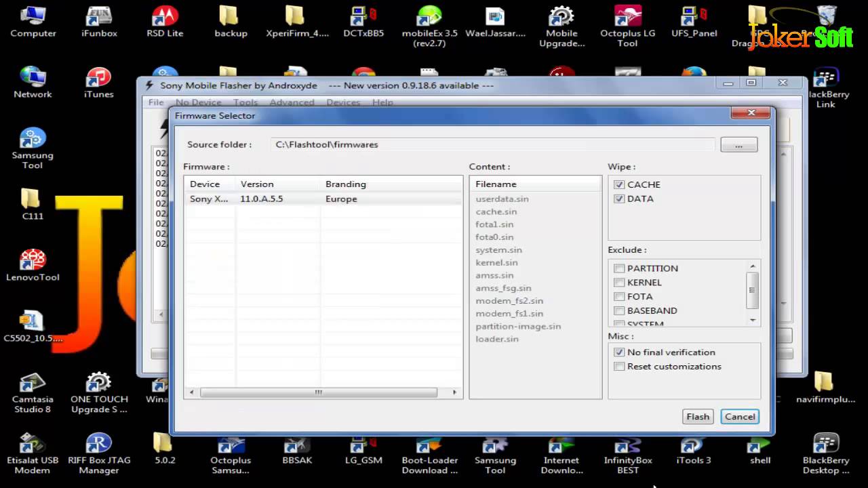Screen dimensions: 868x488
Task: Launch LG_GSM desktop shortcut
Action: point(363,449)
